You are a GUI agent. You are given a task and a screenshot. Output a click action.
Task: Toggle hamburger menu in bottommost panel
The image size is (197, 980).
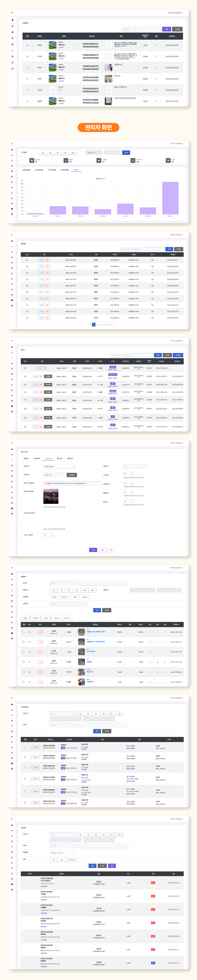coord(12,819)
